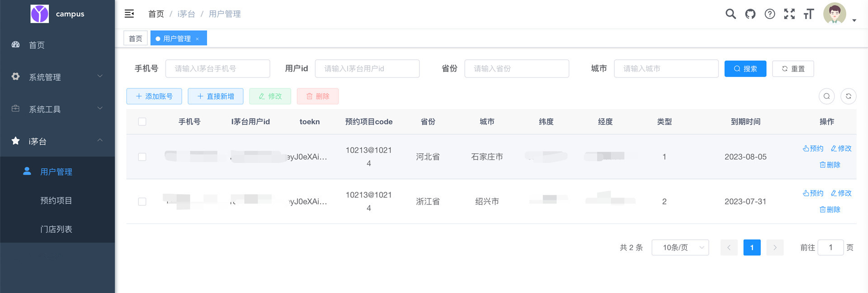Close the 用户管理 tab
This screenshot has height=293, width=868.
[198, 39]
